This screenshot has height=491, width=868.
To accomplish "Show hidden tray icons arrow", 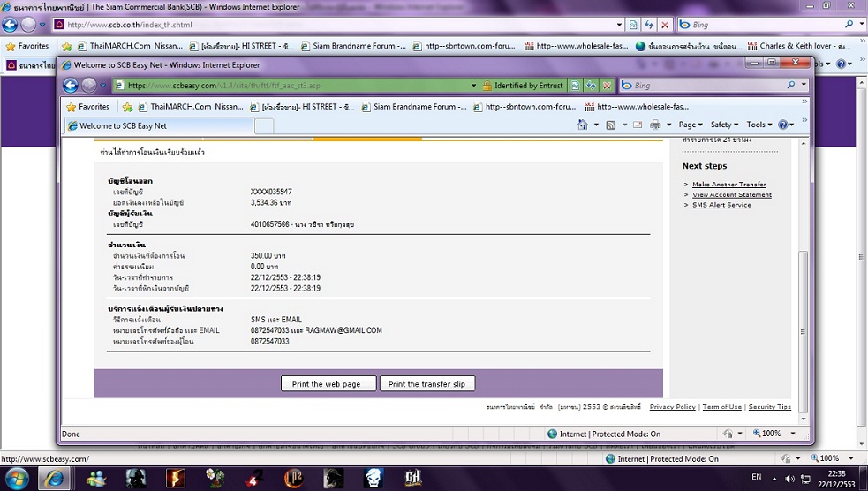I will pos(774,479).
